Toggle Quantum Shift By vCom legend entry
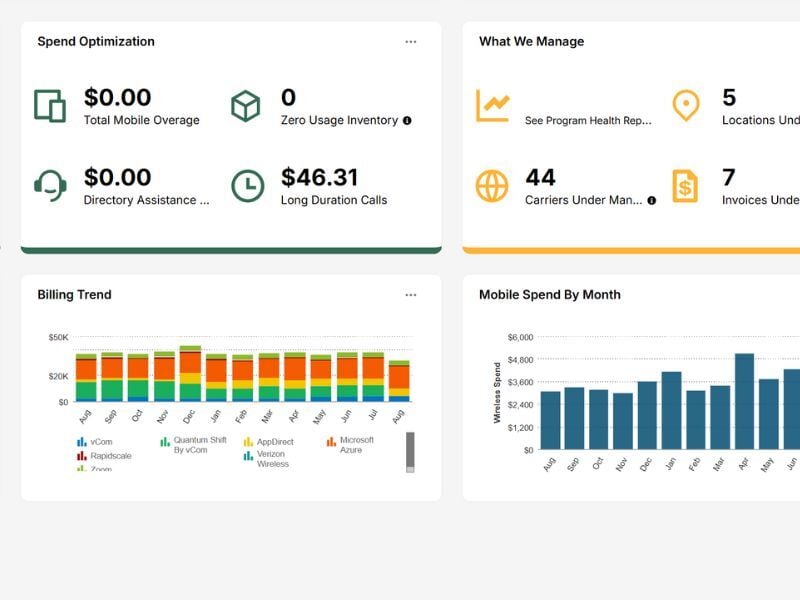The height and width of the screenshot is (600, 800). pyautogui.click(x=199, y=445)
